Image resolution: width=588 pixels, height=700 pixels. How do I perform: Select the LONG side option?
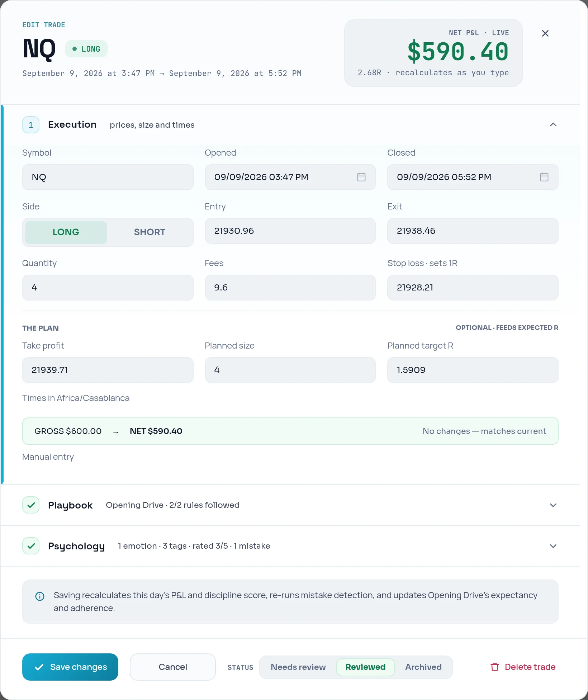click(66, 232)
